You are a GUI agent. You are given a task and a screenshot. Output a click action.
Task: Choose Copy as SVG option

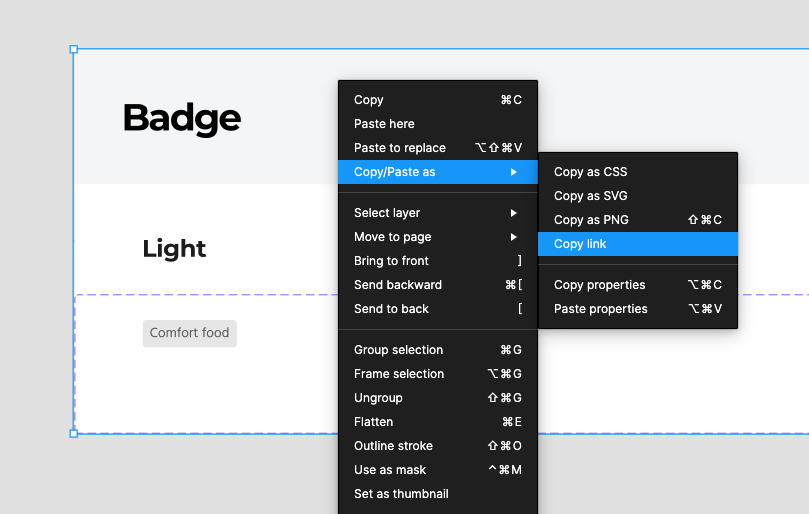coord(638,196)
